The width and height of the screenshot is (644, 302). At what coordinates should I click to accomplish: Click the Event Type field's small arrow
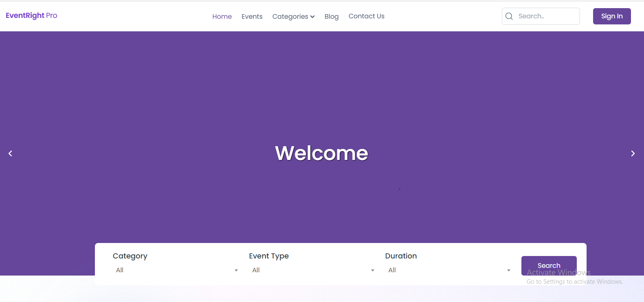[x=372, y=270]
